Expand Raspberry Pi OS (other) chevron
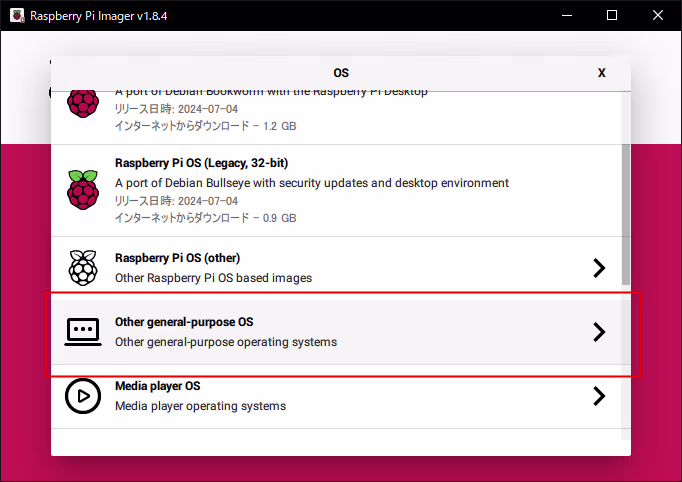This screenshot has height=482, width=682. click(599, 268)
